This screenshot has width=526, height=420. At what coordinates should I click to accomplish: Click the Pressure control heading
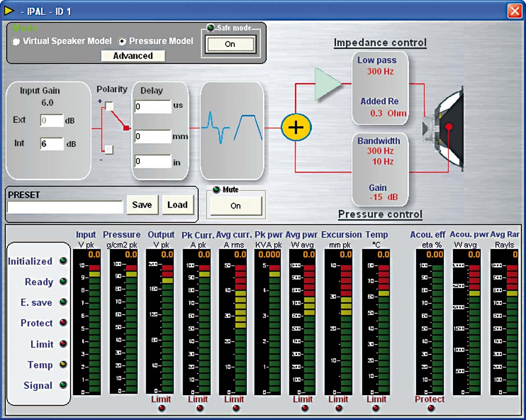(x=380, y=214)
